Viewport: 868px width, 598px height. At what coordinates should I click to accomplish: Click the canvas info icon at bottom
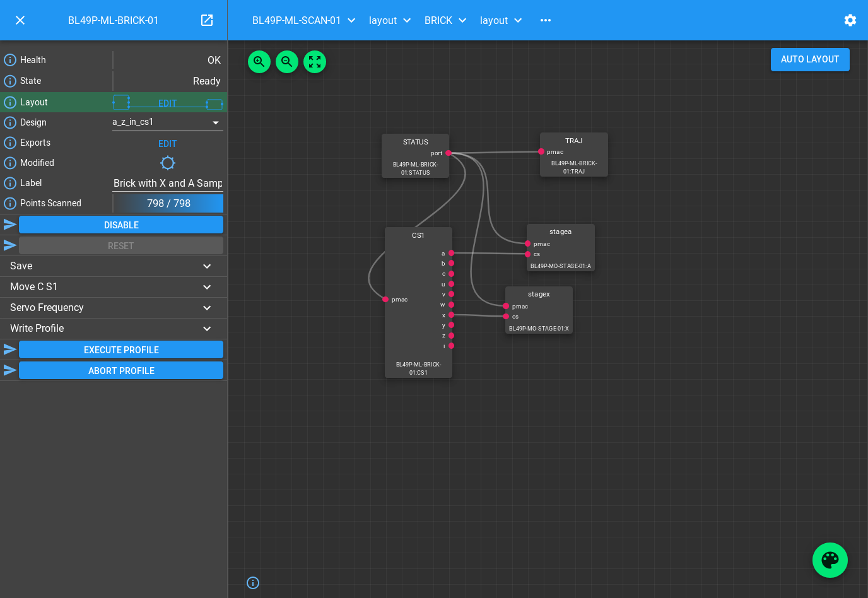coord(253,583)
